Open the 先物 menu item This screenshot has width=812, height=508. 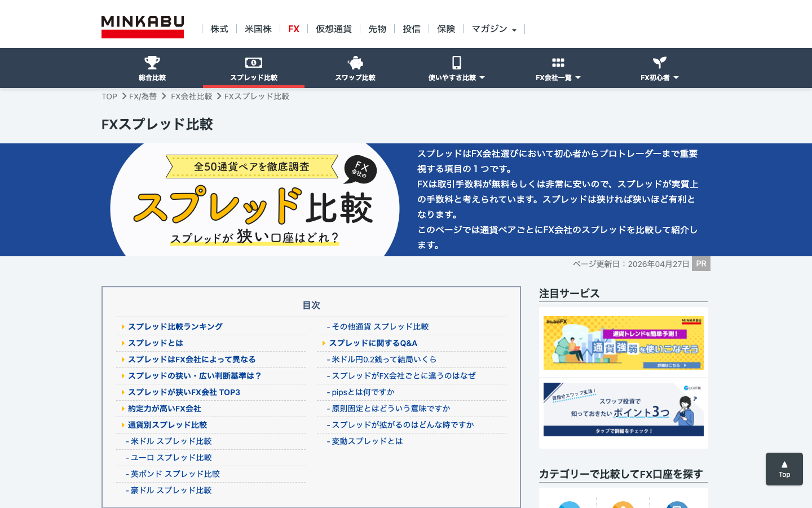coord(377,29)
